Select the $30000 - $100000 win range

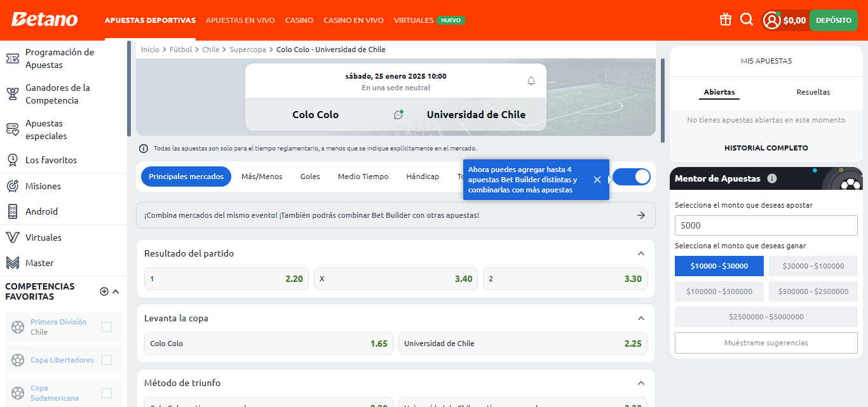813,266
